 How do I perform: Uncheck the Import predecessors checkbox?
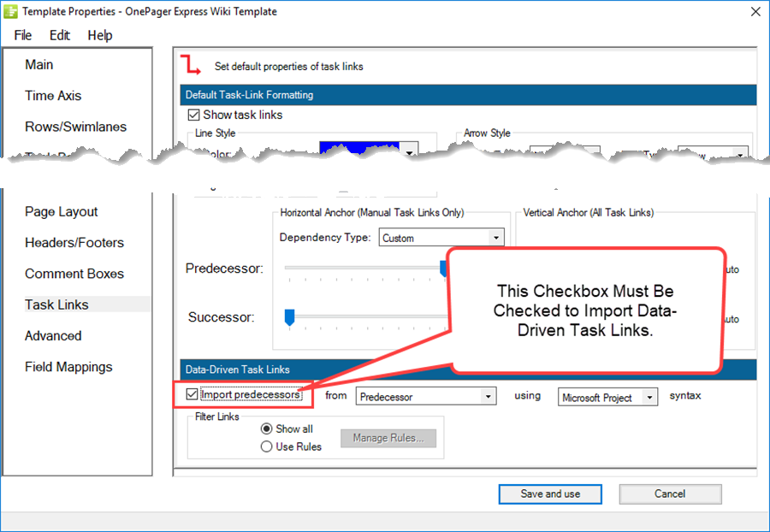(x=191, y=394)
